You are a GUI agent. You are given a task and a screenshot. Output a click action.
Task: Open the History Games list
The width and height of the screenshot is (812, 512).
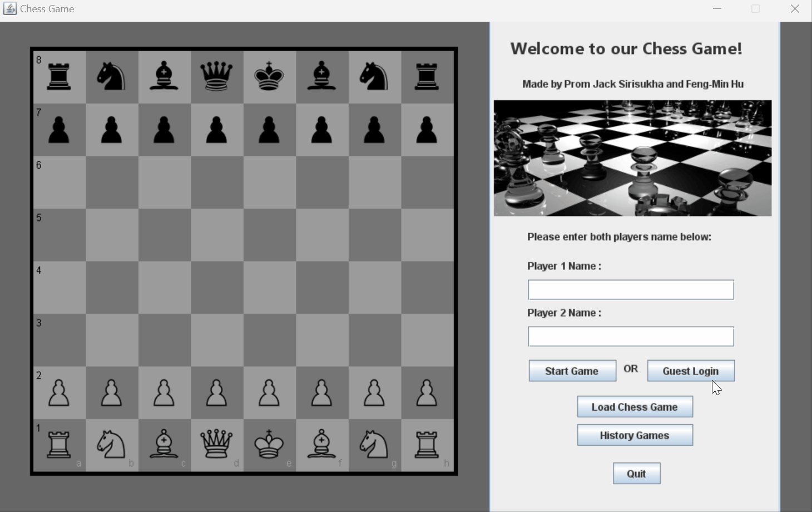(635, 435)
